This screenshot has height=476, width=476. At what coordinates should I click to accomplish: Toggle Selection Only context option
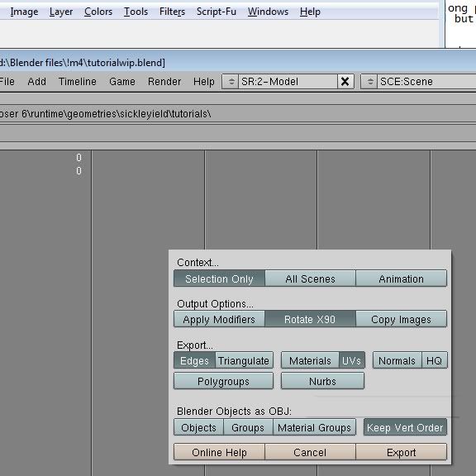coord(219,278)
